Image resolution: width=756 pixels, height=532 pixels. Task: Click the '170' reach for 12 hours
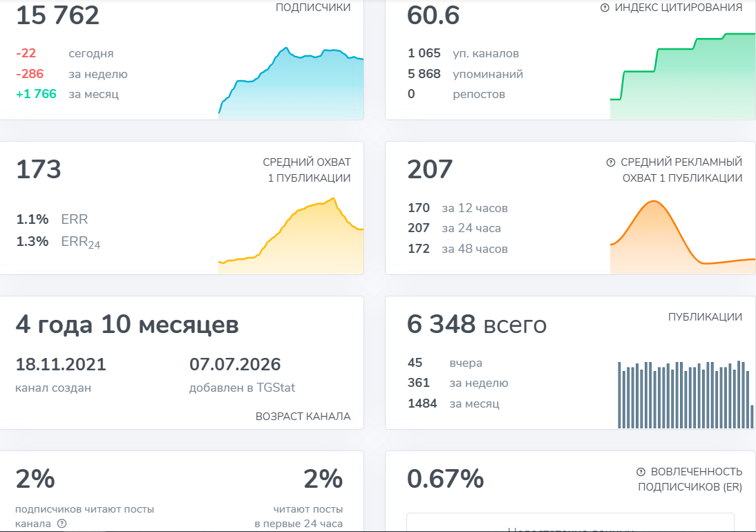(419, 208)
